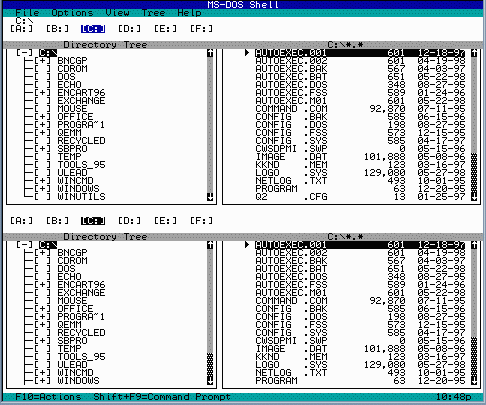Screen dimensions: 486x405
Task: Select COMMAND.COM in the upper file list
Action: [x=360, y=109]
